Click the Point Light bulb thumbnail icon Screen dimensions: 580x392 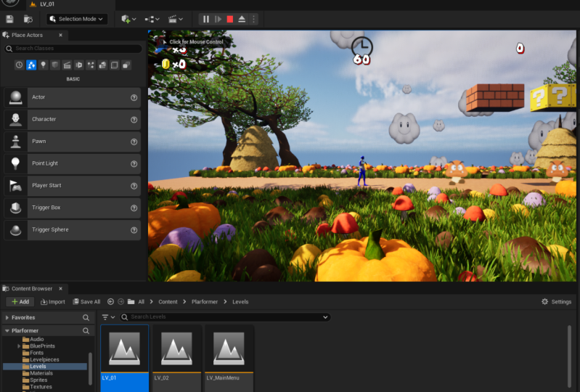click(x=15, y=163)
